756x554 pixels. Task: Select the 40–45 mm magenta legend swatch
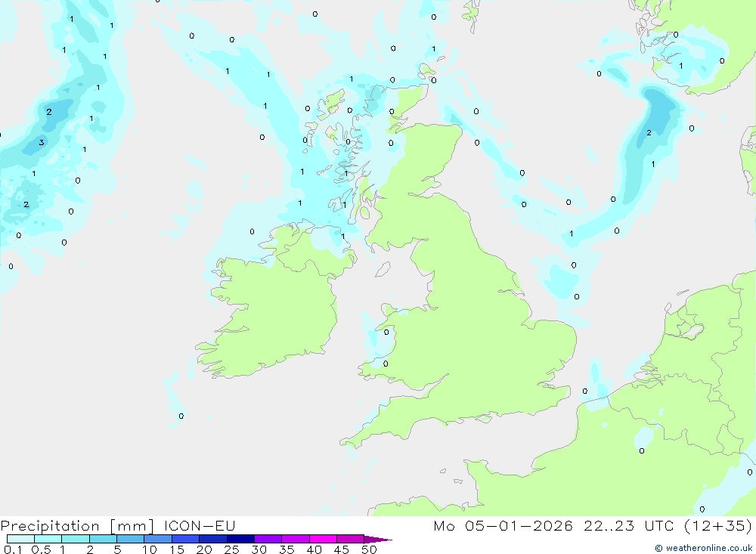(323, 539)
